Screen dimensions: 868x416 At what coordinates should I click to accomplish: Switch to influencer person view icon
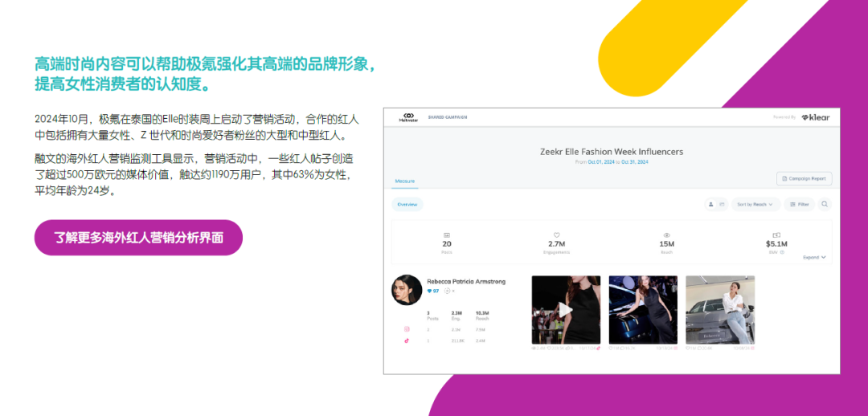710,205
